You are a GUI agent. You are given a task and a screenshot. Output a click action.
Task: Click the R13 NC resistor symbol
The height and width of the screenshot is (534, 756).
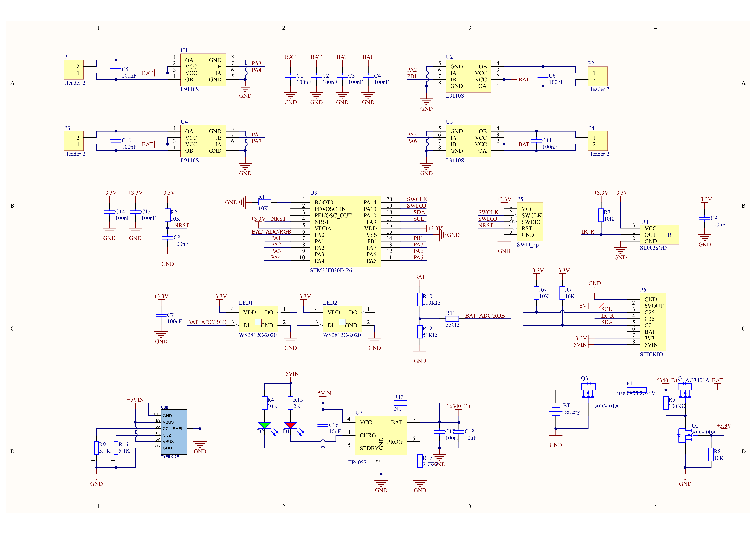(x=400, y=403)
